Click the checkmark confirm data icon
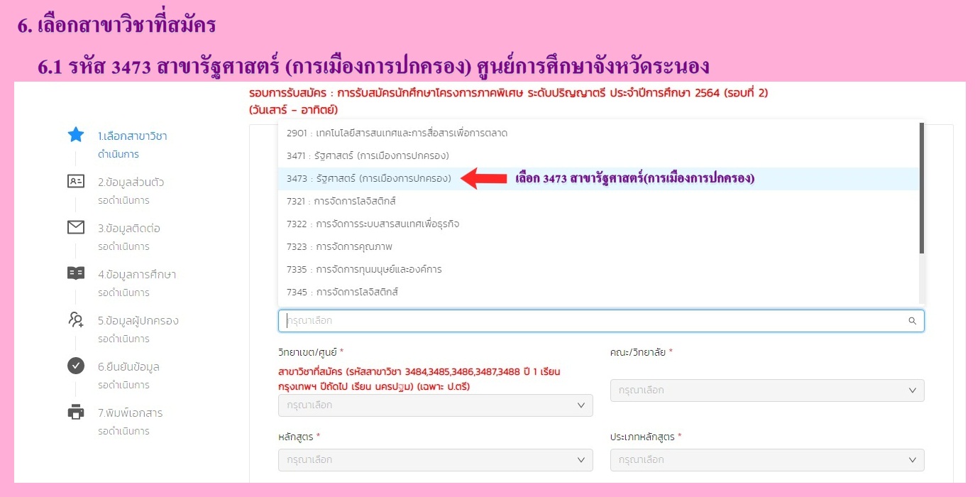The image size is (980, 497). (x=75, y=366)
